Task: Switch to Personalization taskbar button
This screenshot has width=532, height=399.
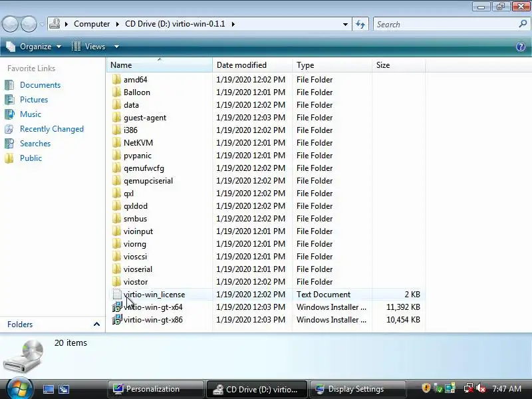Action: [156, 389]
